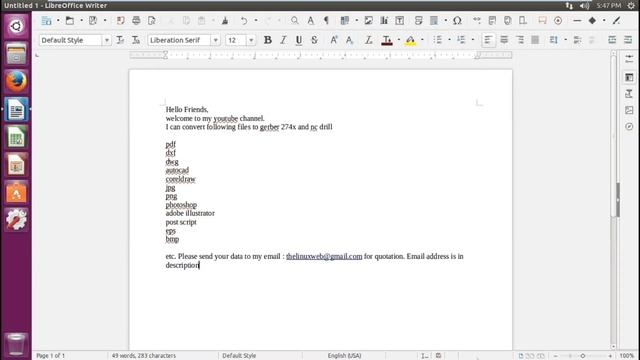Viewport: 640px width, 360px height.
Task: Open the highlighting color dropdown arrow
Action: [x=422, y=40]
